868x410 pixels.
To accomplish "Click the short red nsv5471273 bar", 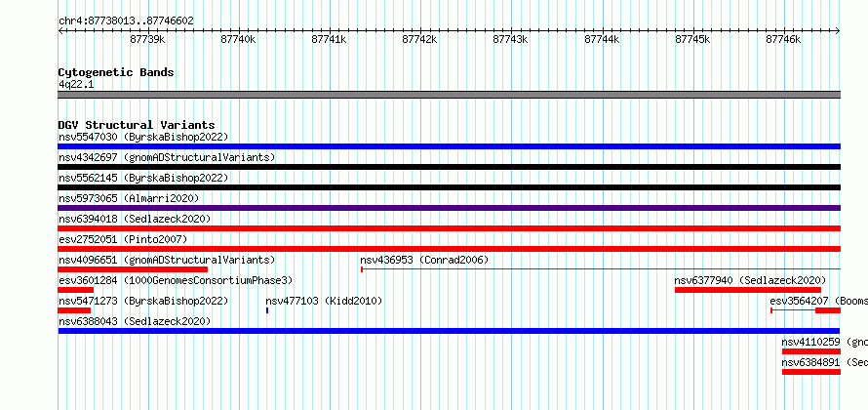I will point(74,310).
